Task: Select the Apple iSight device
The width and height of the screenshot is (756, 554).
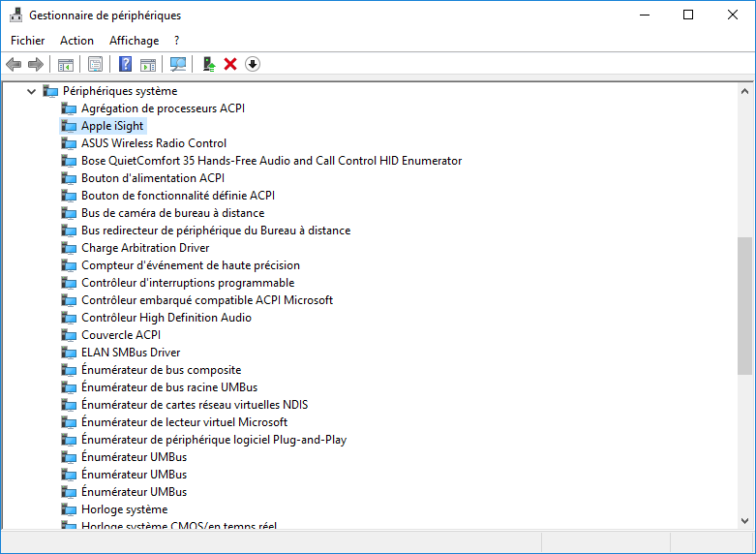Action: [x=112, y=126]
